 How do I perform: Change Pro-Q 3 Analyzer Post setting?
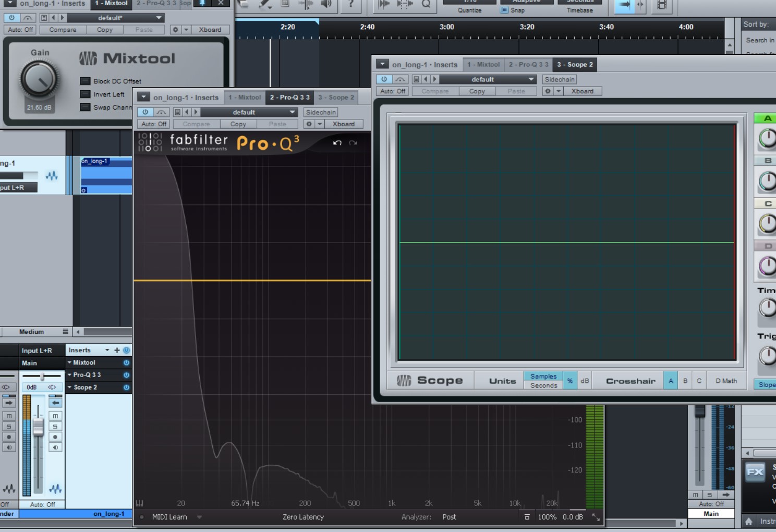click(x=449, y=517)
